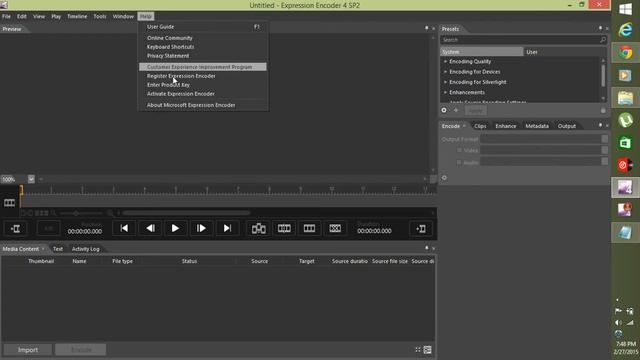Open the Windows Store icon
640x360 pixels.
pos(625,143)
